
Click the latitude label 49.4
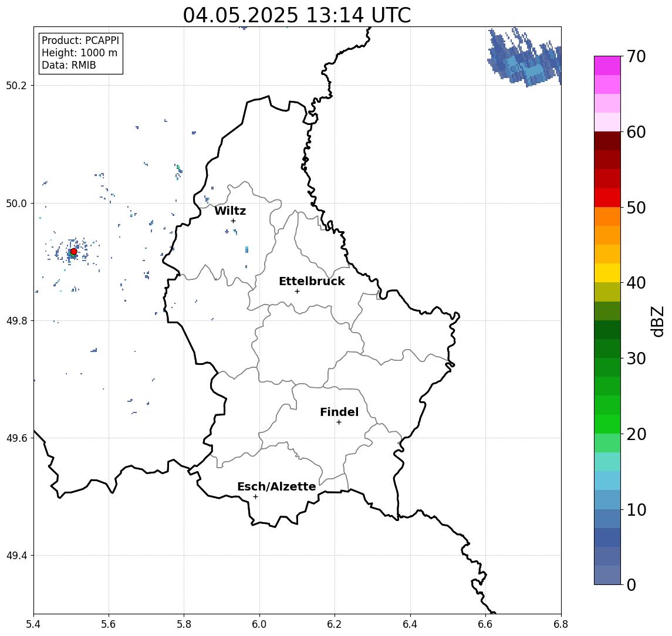click(16, 556)
